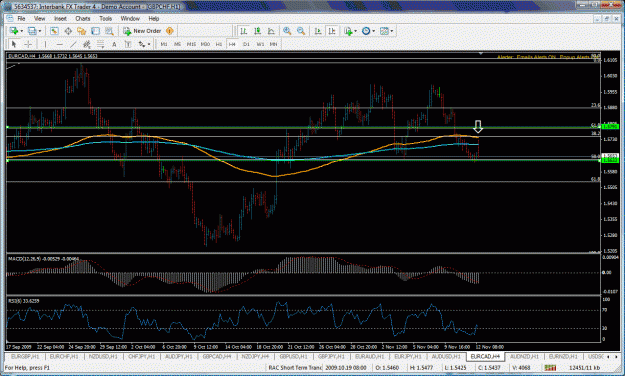Toggle Auto Scroll chart icon
The image size is (625, 376).
[318, 31]
